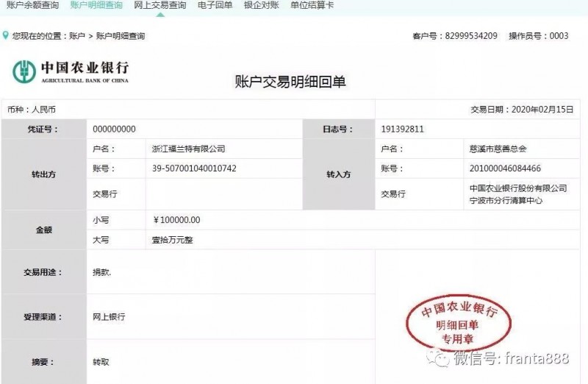The width and height of the screenshot is (588, 384).
Task: Select currency text 币种：人民币
Action: [x=32, y=110]
